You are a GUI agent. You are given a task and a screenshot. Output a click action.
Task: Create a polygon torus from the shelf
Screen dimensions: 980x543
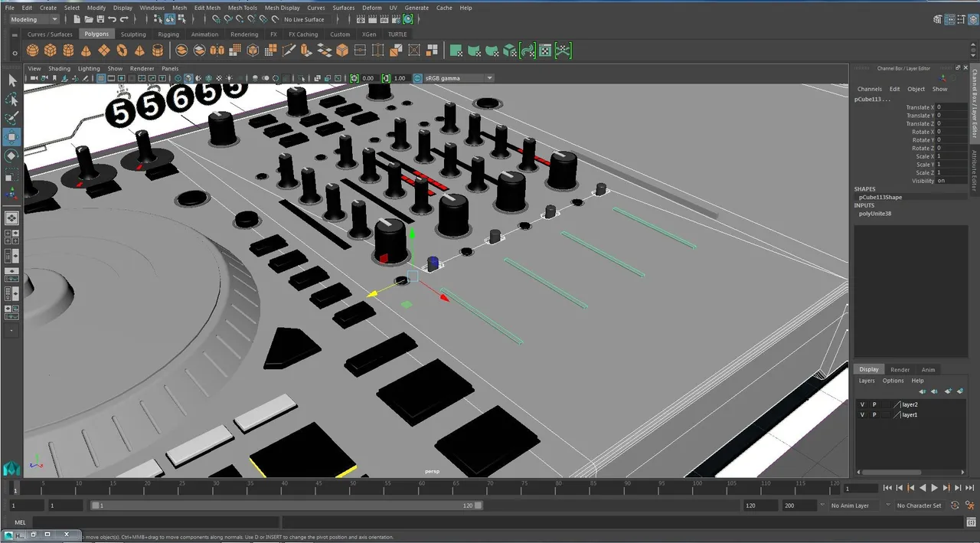[122, 51]
